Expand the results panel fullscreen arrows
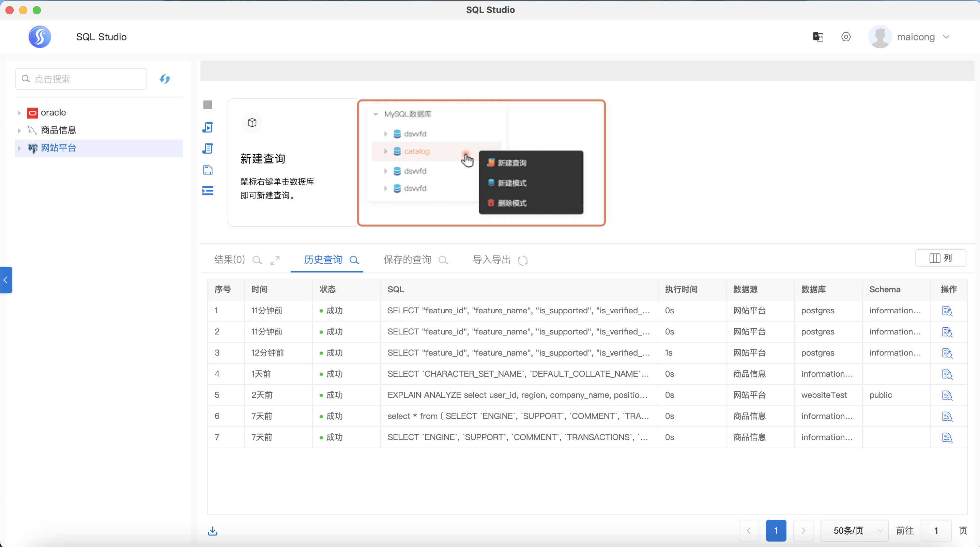Screen dimensions: 980x547 tap(275, 260)
